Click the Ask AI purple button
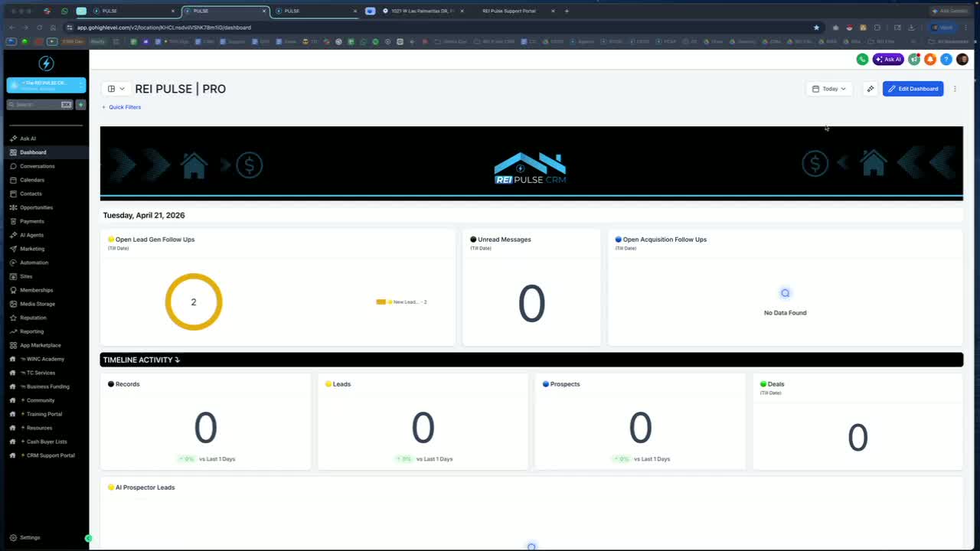This screenshot has width=980, height=551. coord(888,59)
